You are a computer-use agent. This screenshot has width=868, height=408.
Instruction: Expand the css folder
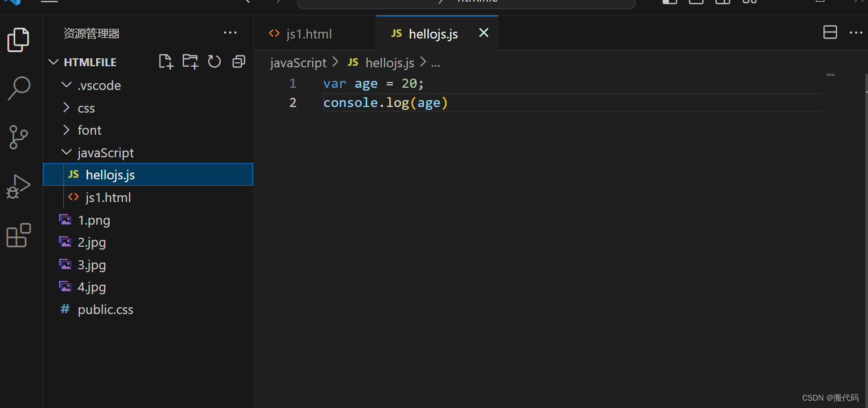[86, 108]
